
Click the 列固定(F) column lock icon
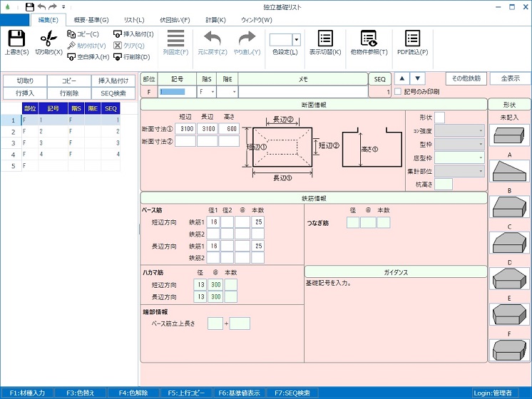coord(175,38)
